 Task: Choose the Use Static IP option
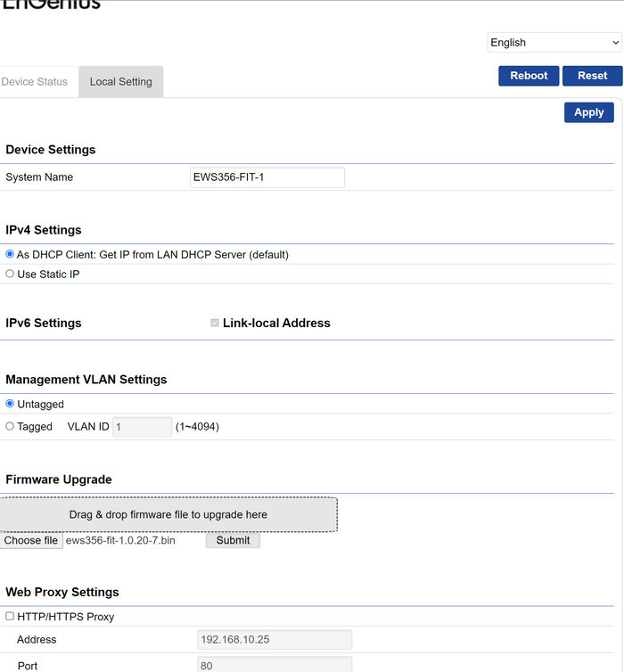click(x=10, y=275)
